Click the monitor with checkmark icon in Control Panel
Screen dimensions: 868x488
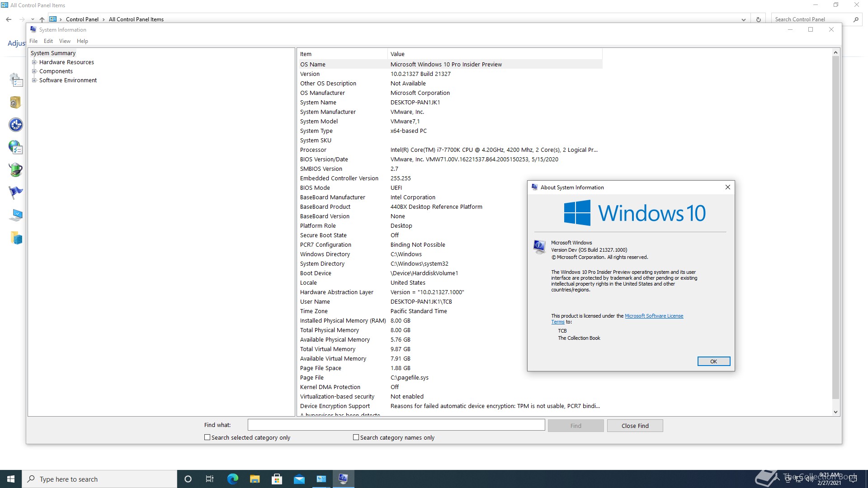click(x=16, y=215)
